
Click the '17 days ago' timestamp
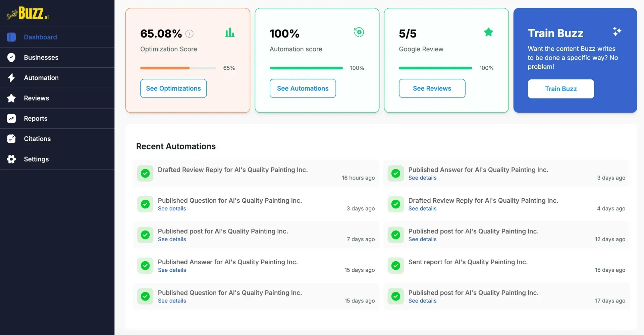click(x=610, y=301)
